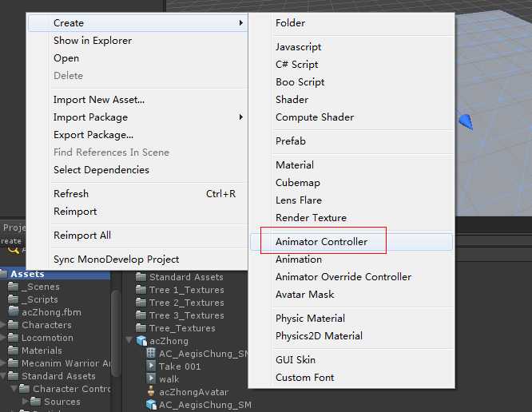Click the AC_AegisChung mesh grid icon

pos(151,354)
